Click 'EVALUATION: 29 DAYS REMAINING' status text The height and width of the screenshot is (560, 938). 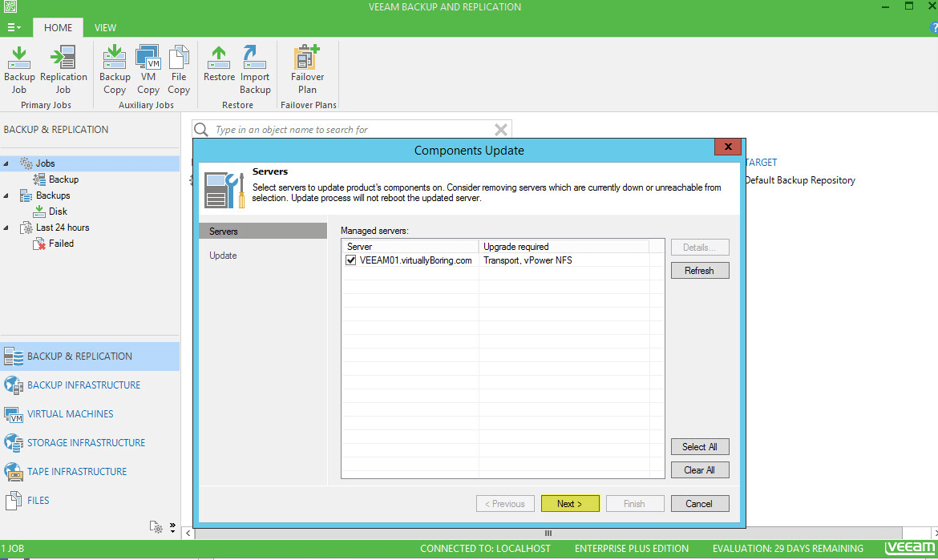[x=788, y=549]
